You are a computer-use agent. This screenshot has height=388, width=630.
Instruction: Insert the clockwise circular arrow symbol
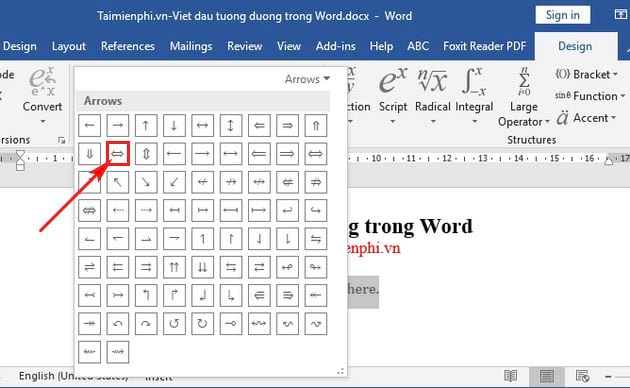[202, 323]
